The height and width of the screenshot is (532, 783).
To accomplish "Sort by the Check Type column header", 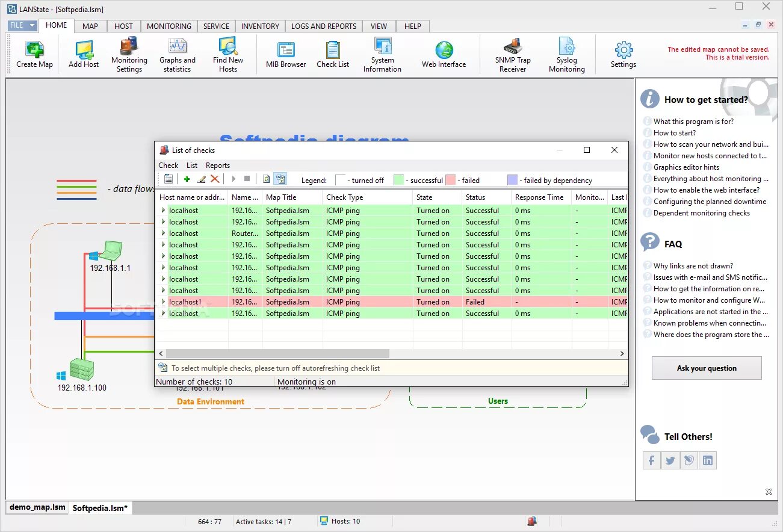I will 368,197.
